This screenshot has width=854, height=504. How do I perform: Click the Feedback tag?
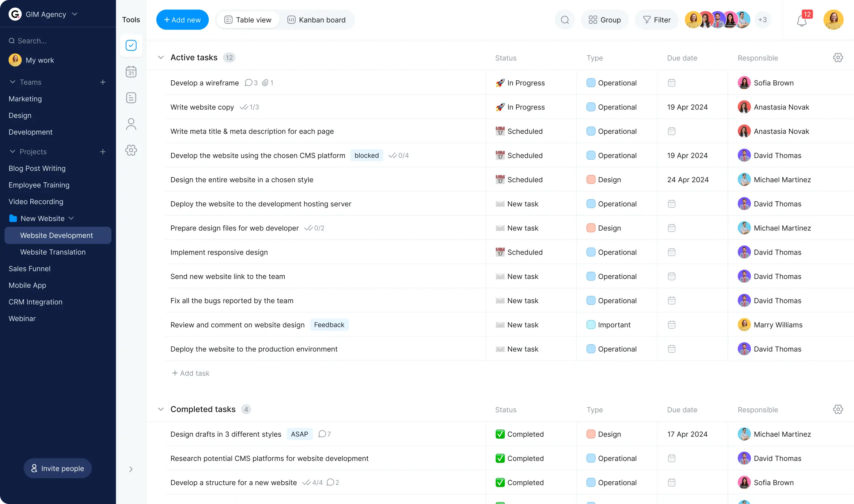point(329,325)
